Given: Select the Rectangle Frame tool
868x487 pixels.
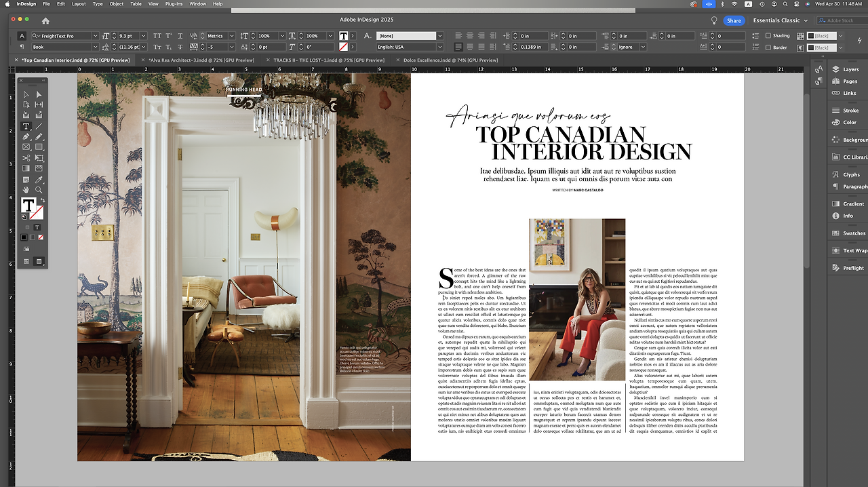Looking at the screenshot, I should coord(26,147).
